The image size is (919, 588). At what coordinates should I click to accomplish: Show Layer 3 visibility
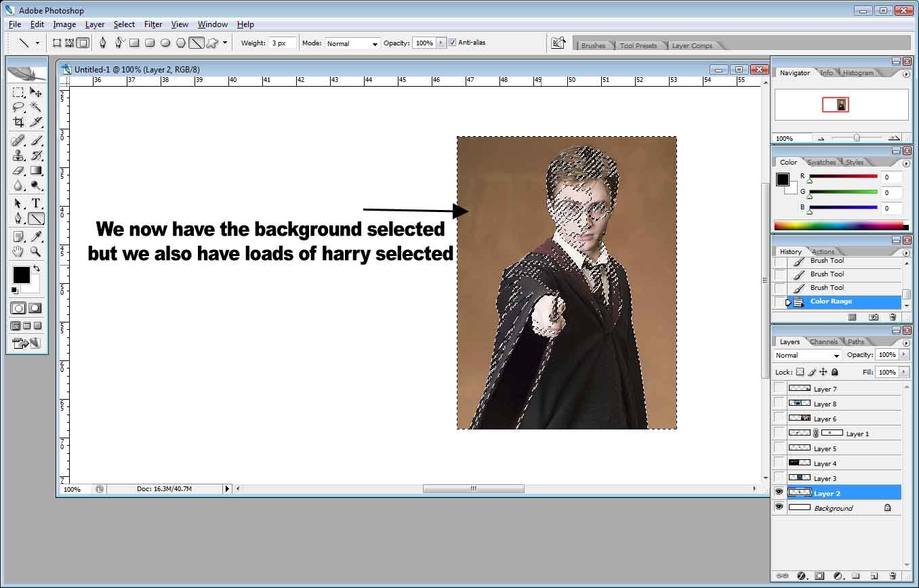(779, 478)
